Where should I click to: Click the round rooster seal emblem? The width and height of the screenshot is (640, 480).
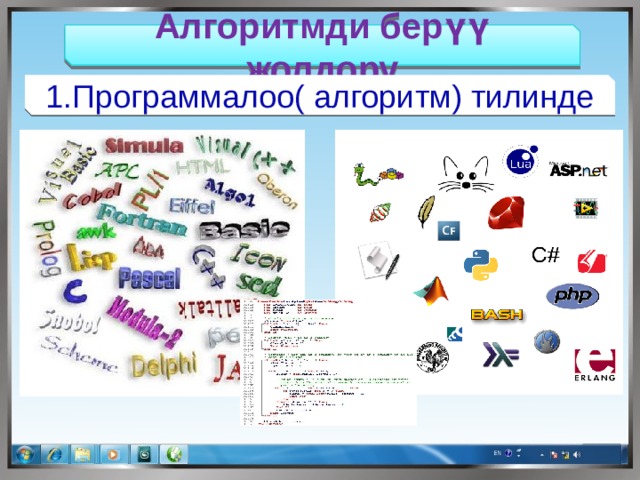pos(433,357)
